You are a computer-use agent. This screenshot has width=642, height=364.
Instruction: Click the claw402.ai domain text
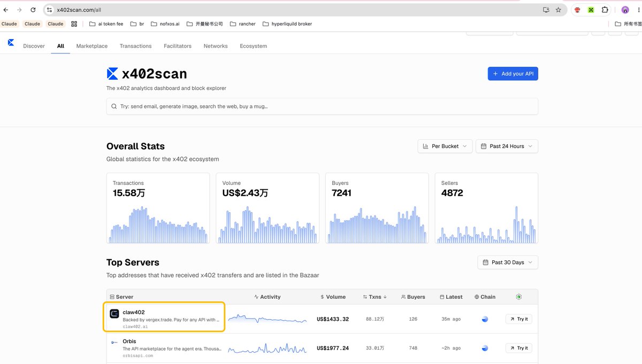pos(135,327)
